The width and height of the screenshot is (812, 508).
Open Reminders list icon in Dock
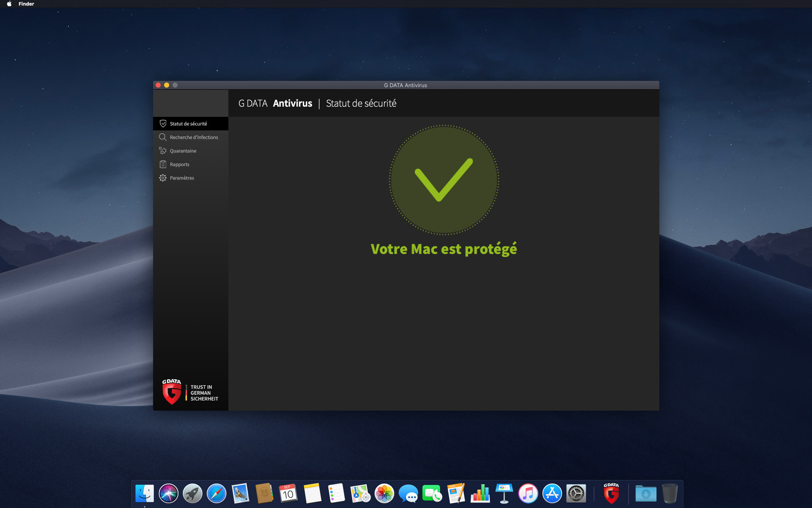[x=337, y=494]
